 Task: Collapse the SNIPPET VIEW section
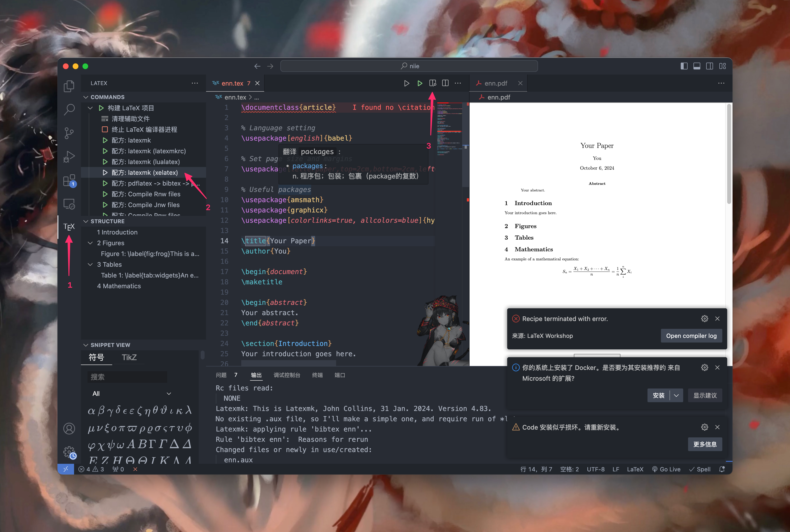coord(86,345)
